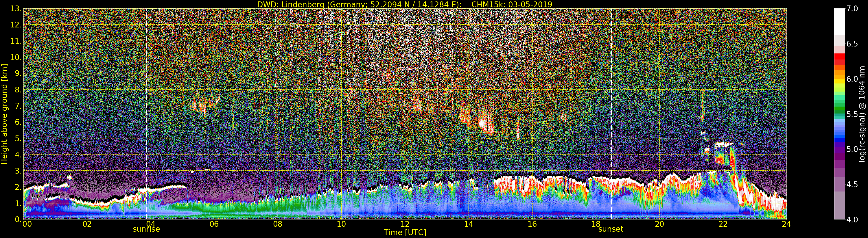Click the "5.5" colorbar tick value
This screenshot has height=238, width=868.
click(x=852, y=114)
